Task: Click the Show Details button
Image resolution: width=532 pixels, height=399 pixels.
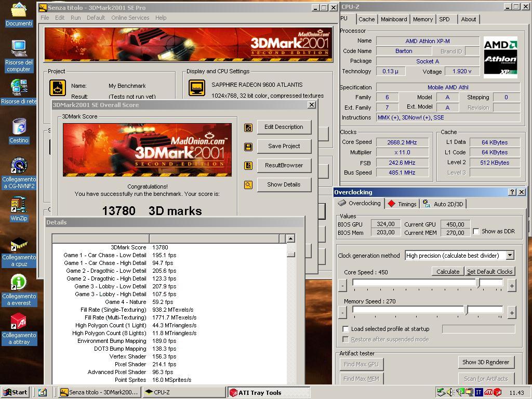Action: [284, 184]
